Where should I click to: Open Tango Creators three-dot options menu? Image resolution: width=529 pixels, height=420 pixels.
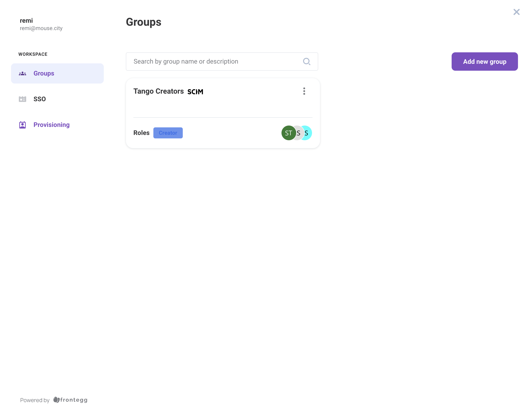pyautogui.click(x=304, y=91)
